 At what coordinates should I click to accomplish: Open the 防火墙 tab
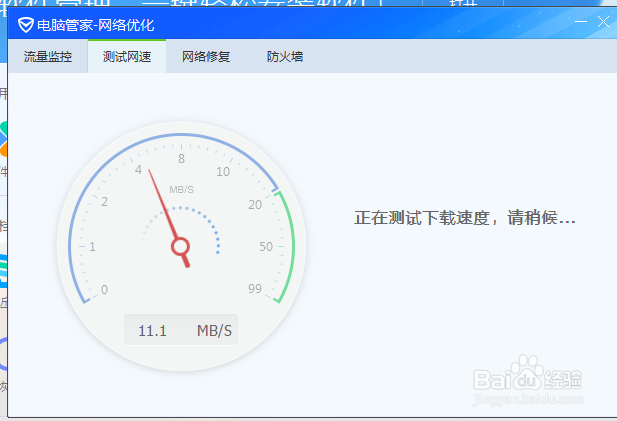(x=285, y=57)
